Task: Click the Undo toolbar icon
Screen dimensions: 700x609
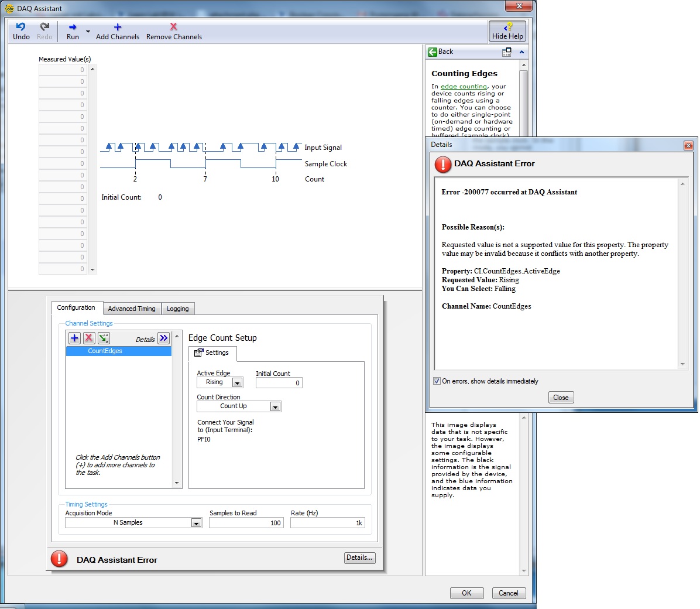Action: [x=21, y=31]
